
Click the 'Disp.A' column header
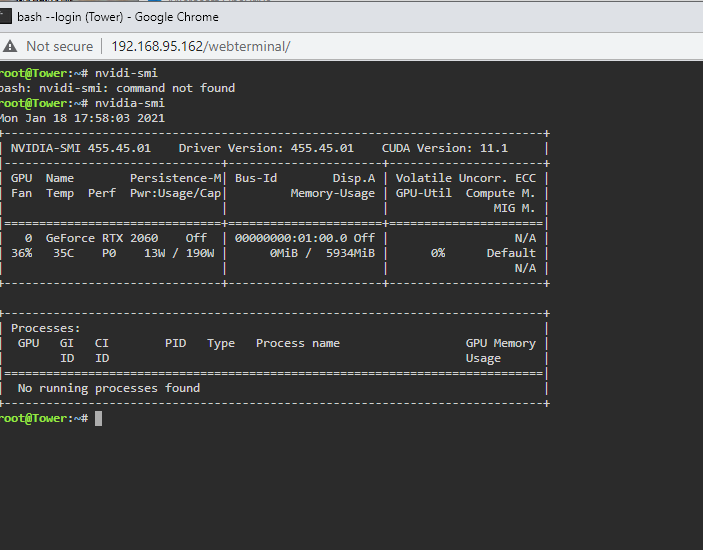(x=354, y=178)
